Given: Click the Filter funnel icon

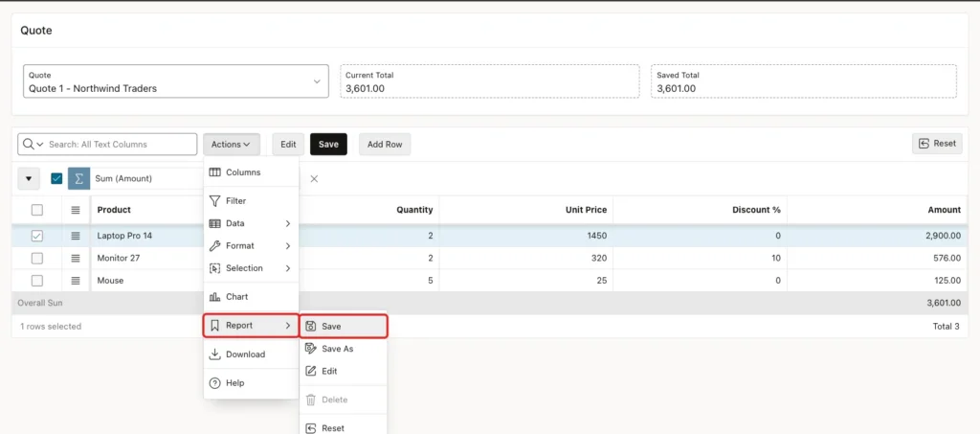Looking at the screenshot, I should [215, 201].
